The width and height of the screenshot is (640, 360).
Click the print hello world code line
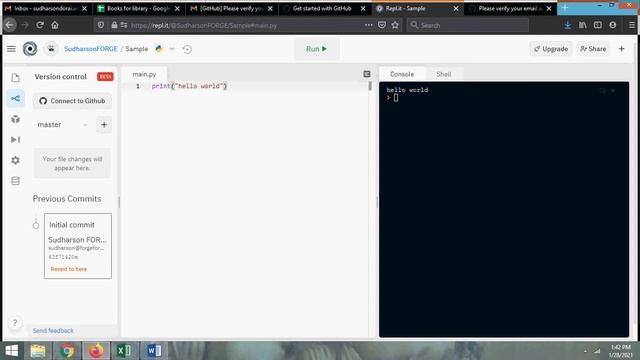[189, 86]
